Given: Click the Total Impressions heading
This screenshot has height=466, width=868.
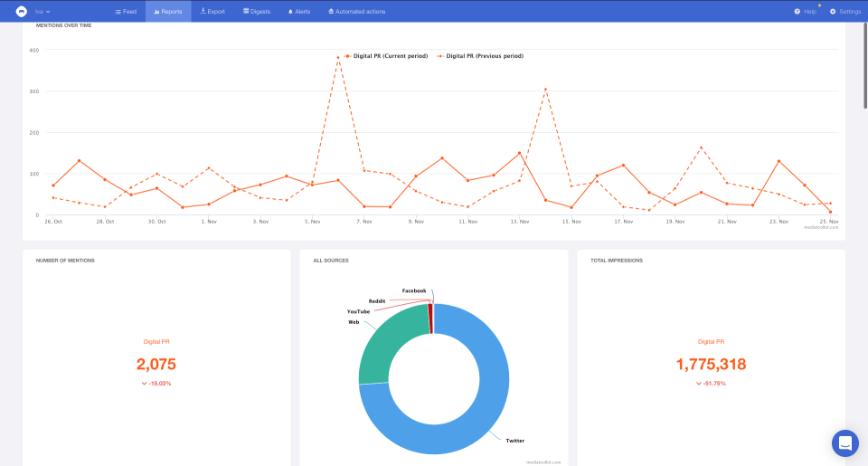Looking at the screenshot, I should click(617, 261).
